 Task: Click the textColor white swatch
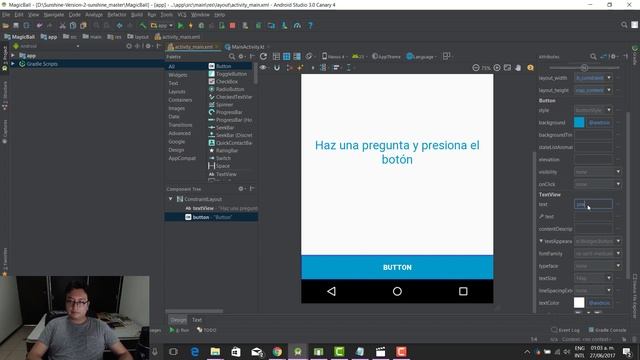pos(579,302)
